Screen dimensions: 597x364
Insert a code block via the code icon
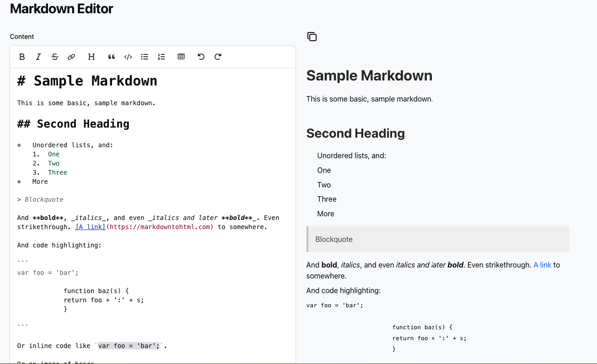(x=128, y=56)
